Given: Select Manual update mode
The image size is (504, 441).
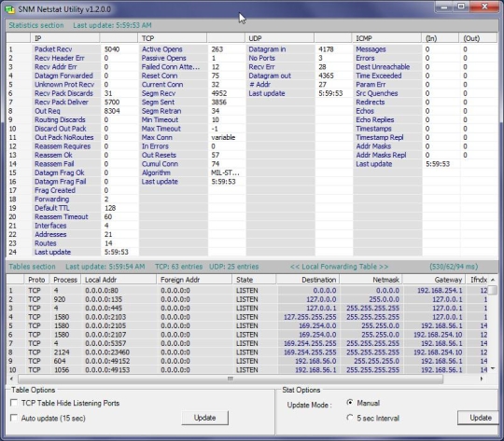Looking at the screenshot, I should point(350,403).
